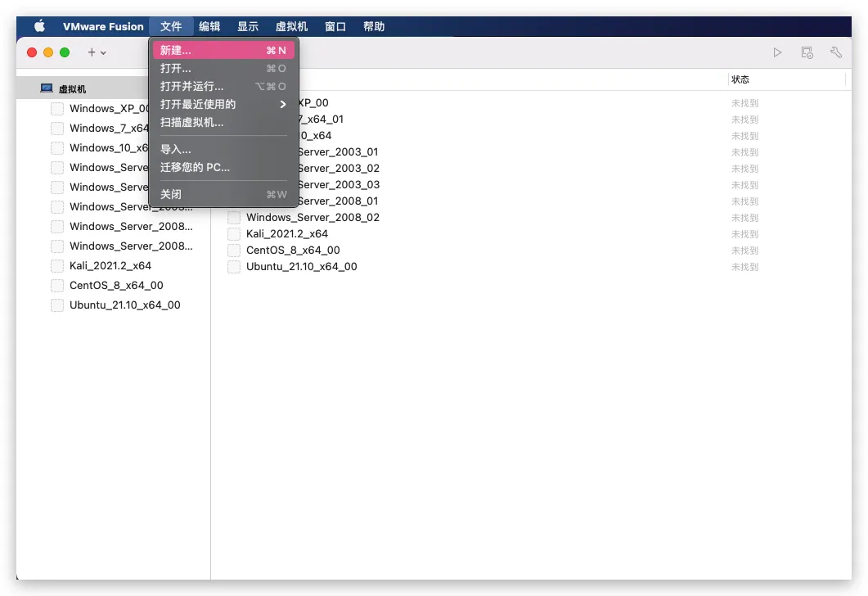Image resolution: width=868 pixels, height=596 pixels.
Task: Select the Server_2003_01 row in main list
Action: (x=338, y=151)
